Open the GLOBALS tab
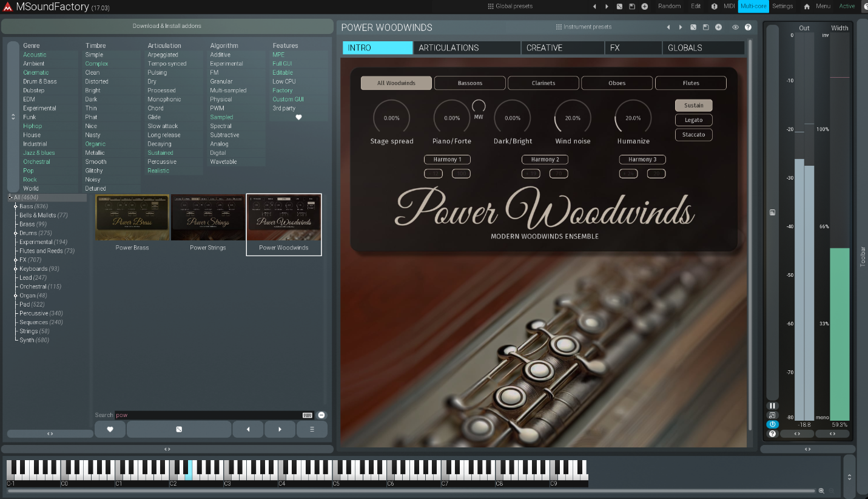The height and width of the screenshot is (499, 868). click(704, 48)
